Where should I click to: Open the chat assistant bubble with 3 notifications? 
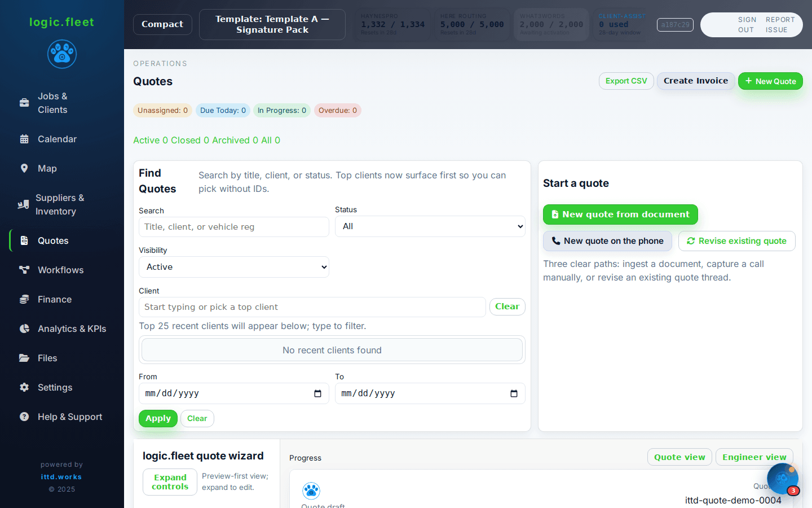pos(782,479)
